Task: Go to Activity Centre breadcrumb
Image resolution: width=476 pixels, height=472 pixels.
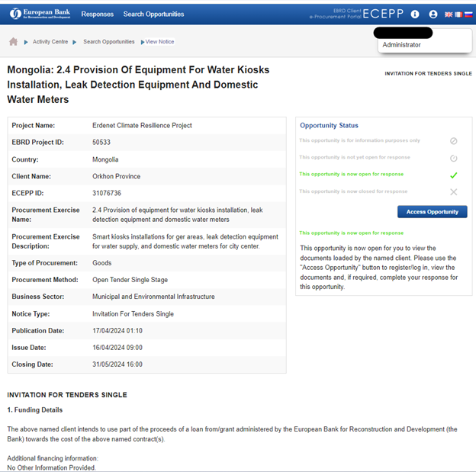Action: point(50,42)
